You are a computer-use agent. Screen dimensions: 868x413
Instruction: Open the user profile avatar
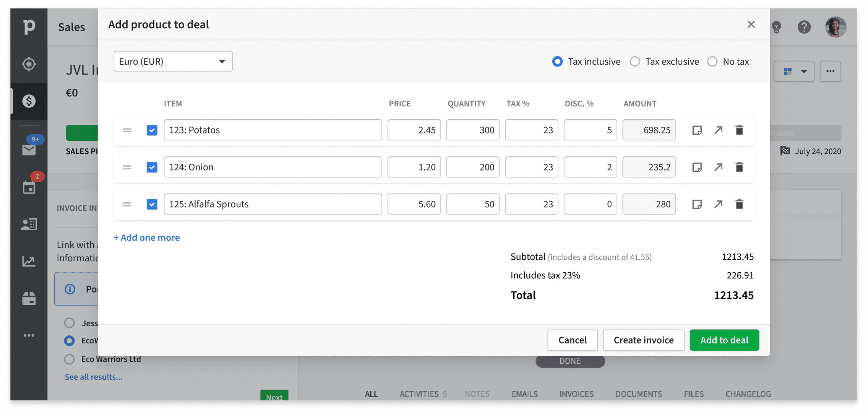[x=836, y=27]
